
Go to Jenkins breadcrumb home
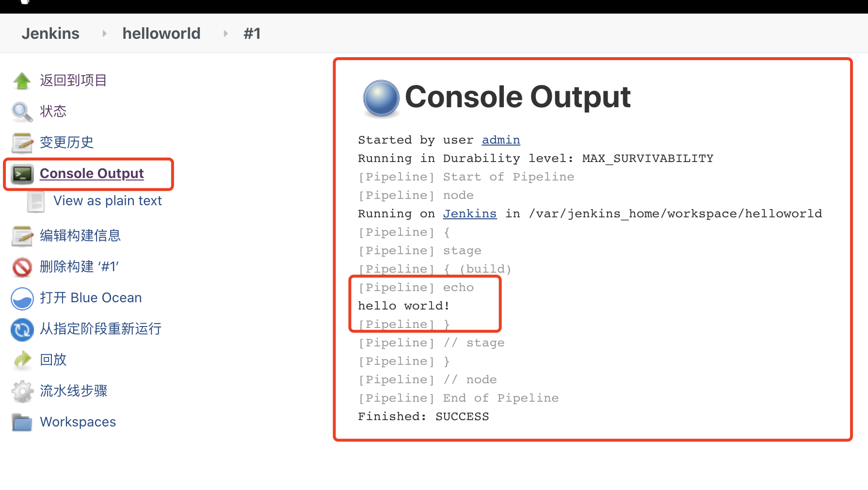tap(50, 33)
